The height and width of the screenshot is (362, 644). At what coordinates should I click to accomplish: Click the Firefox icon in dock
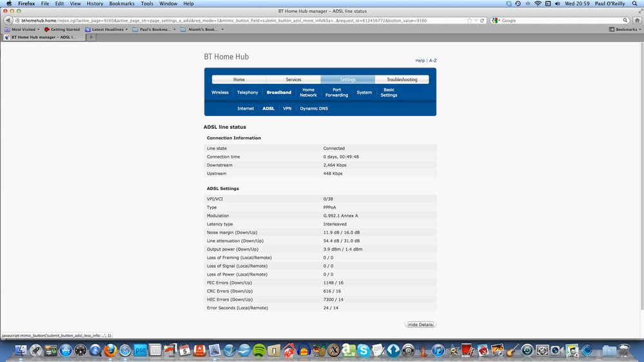tap(110, 350)
